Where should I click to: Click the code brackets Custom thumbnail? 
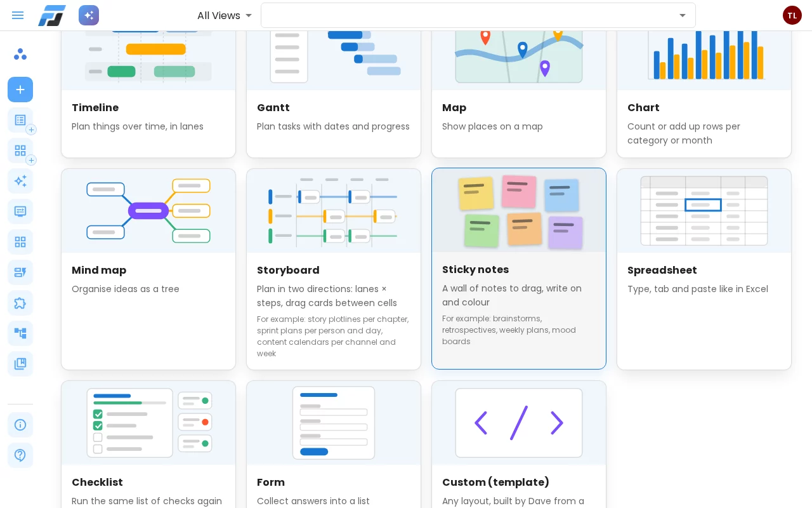point(519,423)
